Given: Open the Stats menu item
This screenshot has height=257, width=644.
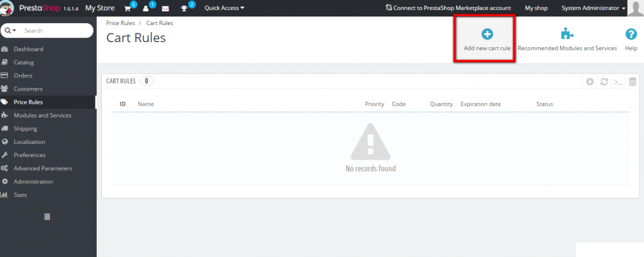Looking at the screenshot, I should pyautogui.click(x=20, y=195).
